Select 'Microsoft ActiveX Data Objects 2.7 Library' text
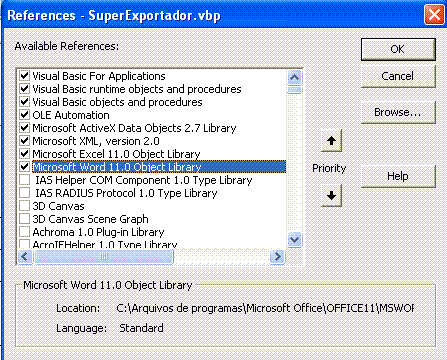447x360 pixels. coord(134,128)
